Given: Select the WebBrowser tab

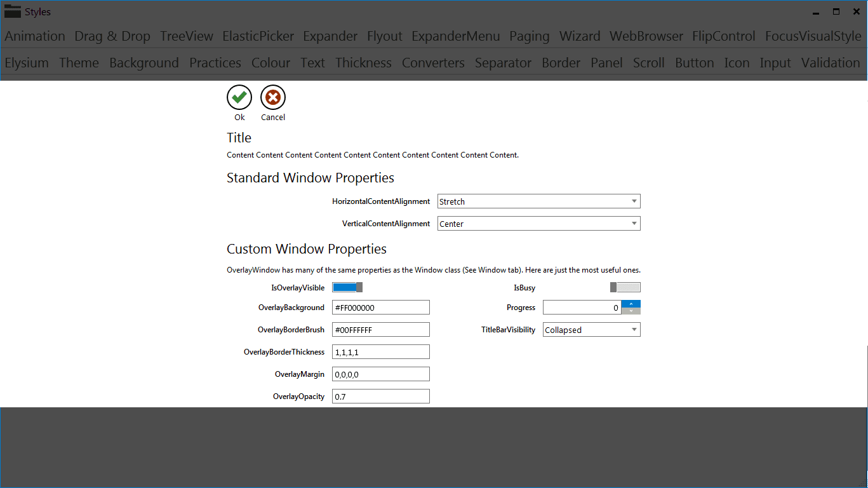Looking at the screenshot, I should click(646, 36).
